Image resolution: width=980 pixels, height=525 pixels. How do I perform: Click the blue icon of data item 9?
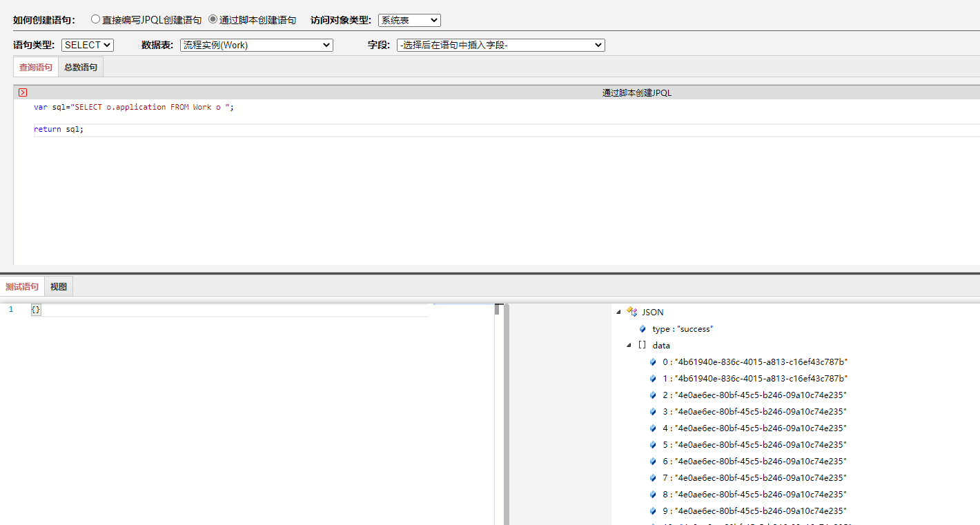(x=653, y=511)
